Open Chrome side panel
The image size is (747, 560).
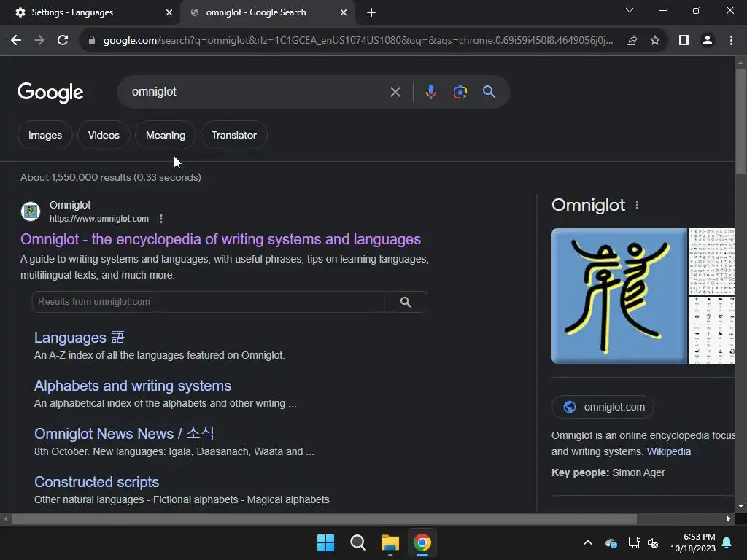pos(684,41)
